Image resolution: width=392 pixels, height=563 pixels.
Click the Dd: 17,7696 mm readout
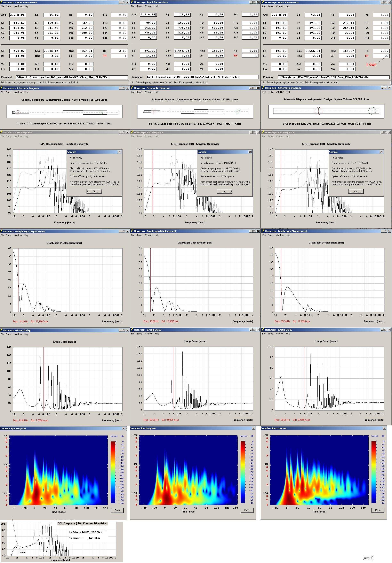pyautogui.click(x=301, y=321)
